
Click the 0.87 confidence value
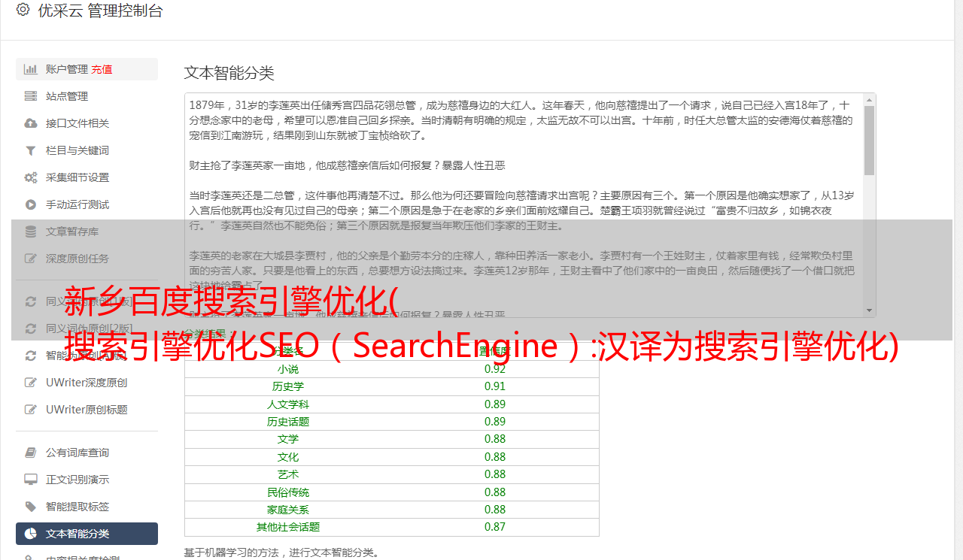click(x=495, y=527)
